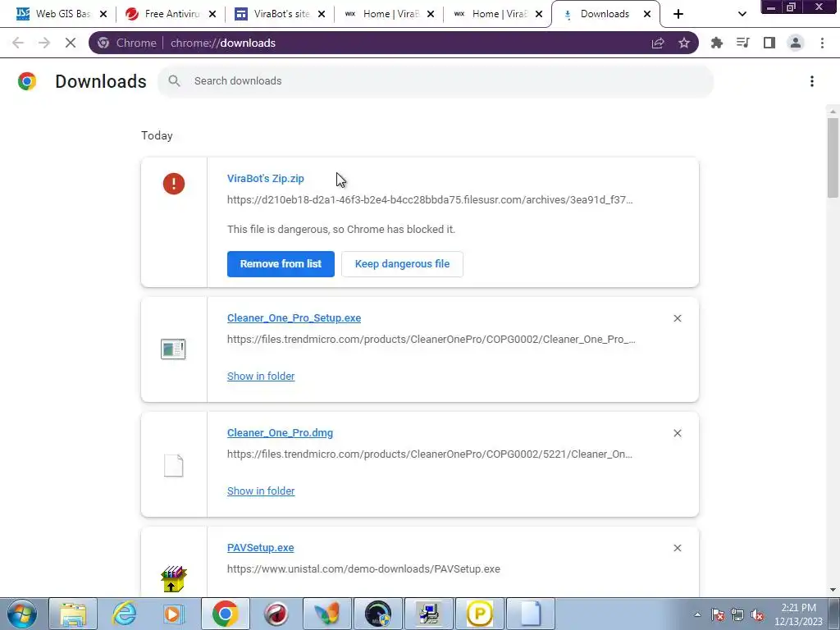Click Keep dangerous file button
840x630 pixels.
pyautogui.click(x=402, y=264)
